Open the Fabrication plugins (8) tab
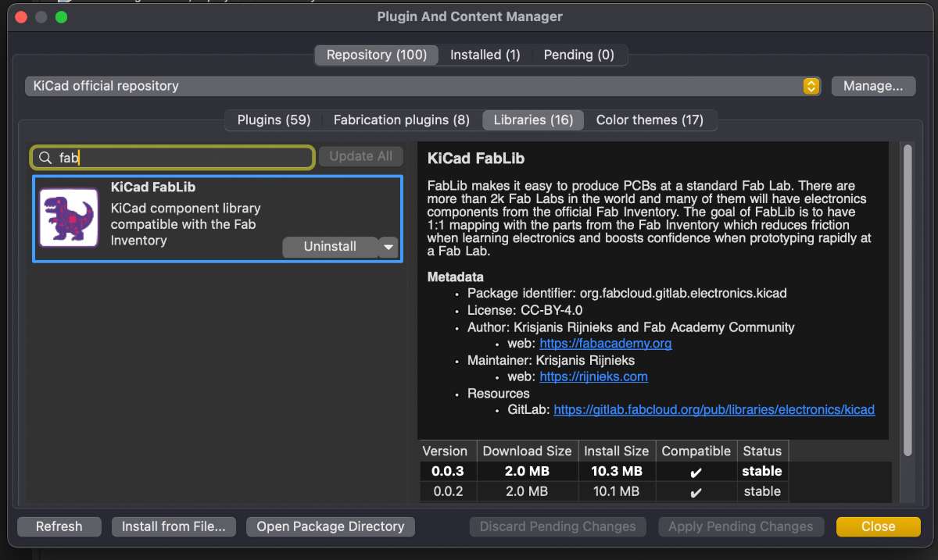The height and width of the screenshot is (560, 938). point(401,119)
